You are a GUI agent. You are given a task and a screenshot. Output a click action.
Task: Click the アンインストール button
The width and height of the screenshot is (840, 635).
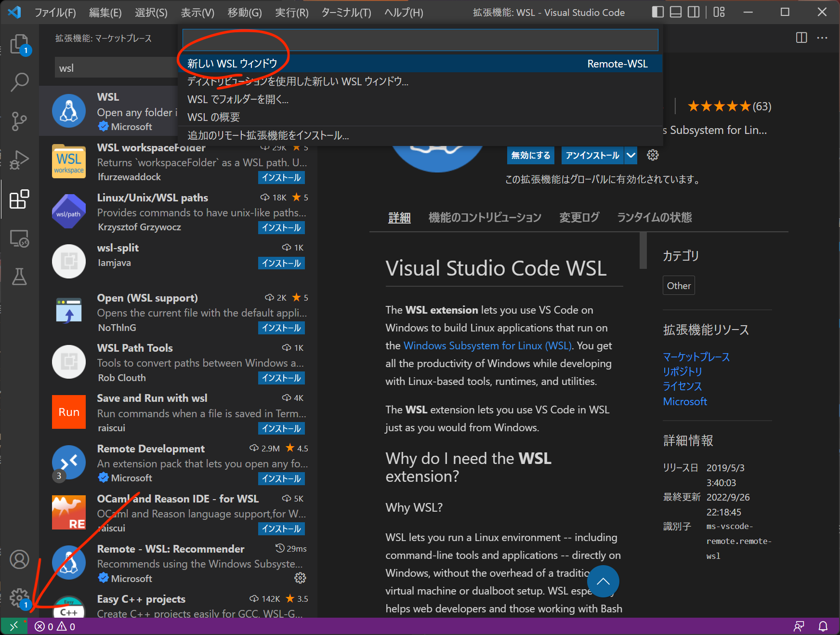pyautogui.click(x=592, y=155)
